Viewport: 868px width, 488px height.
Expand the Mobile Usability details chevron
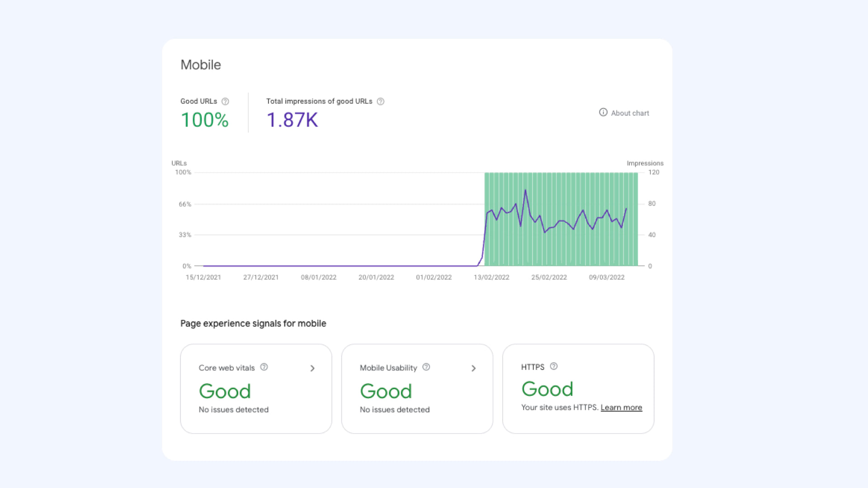(x=473, y=368)
